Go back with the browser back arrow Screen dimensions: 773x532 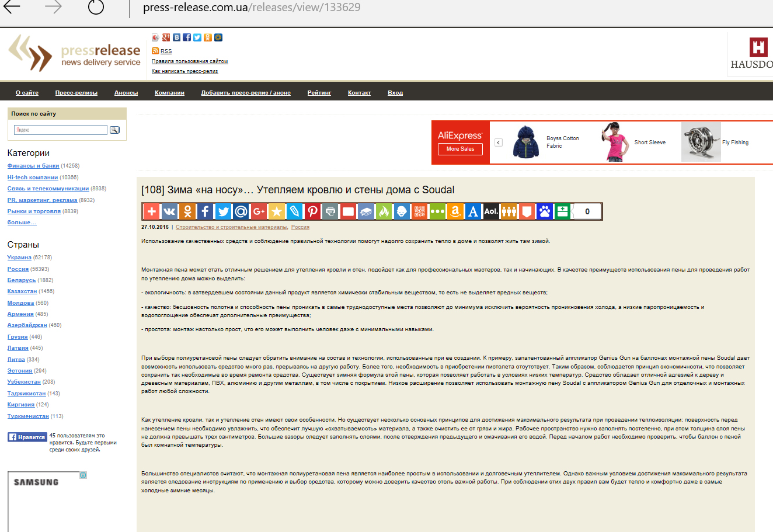(x=12, y=7)
